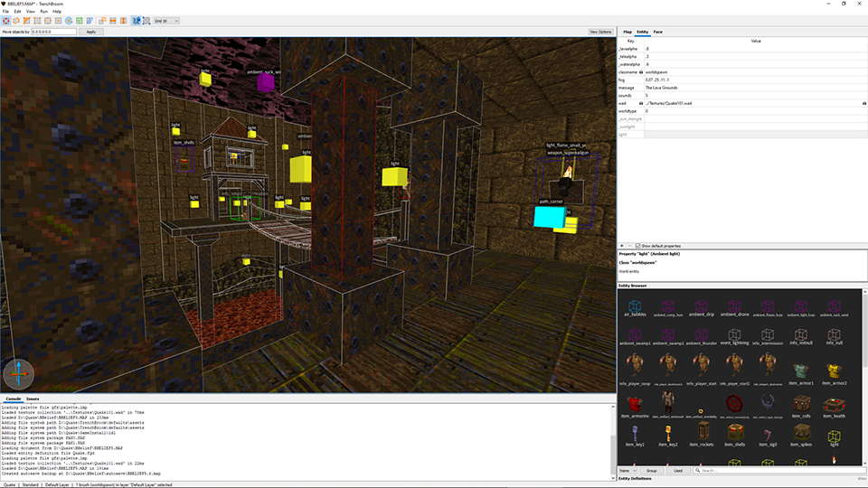Toggle the Used button in entity browser

677,470
